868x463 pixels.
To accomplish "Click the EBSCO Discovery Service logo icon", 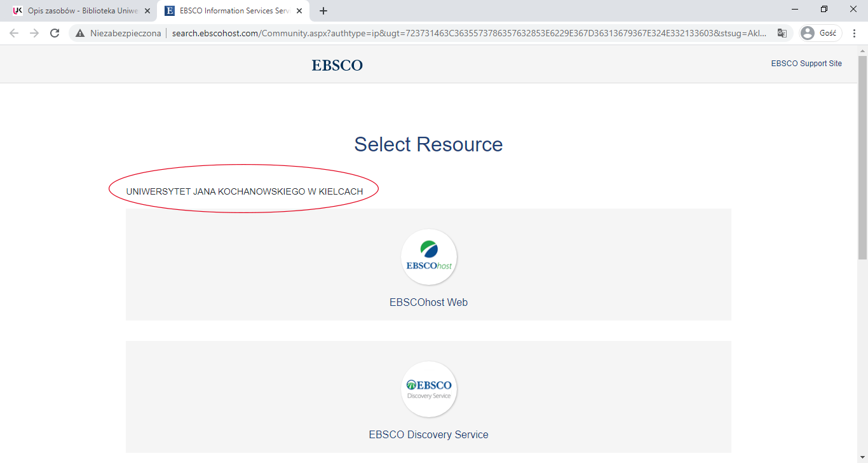I will click(429, 389).
